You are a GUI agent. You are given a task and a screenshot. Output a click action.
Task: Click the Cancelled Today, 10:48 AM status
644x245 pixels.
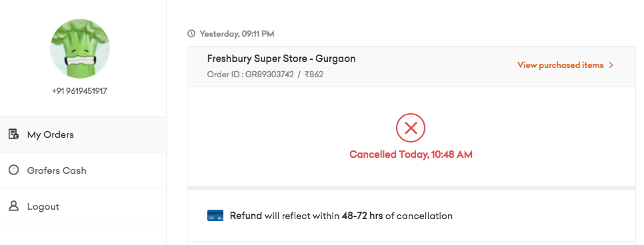click(411, 154)
